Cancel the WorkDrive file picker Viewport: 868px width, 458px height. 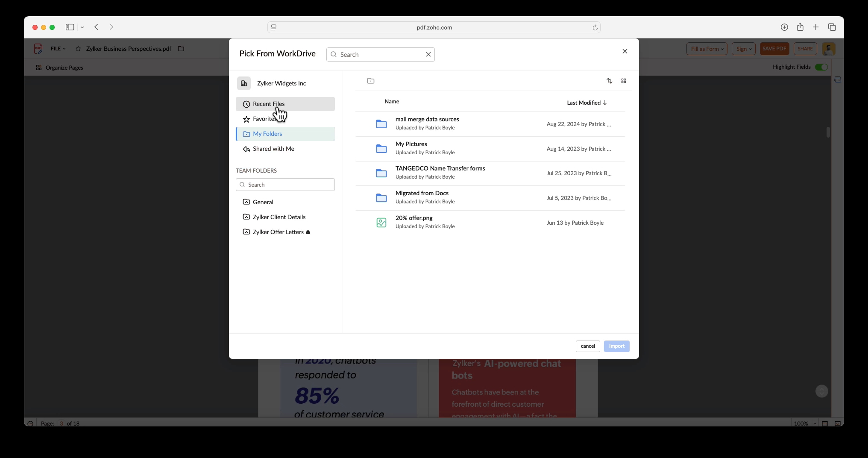coord(587,346)
